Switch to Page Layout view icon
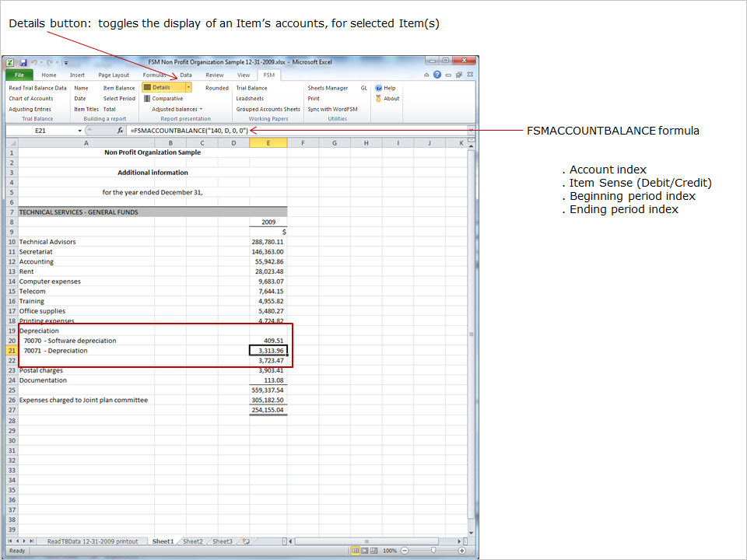747x560 pixels. click(366, 551)
